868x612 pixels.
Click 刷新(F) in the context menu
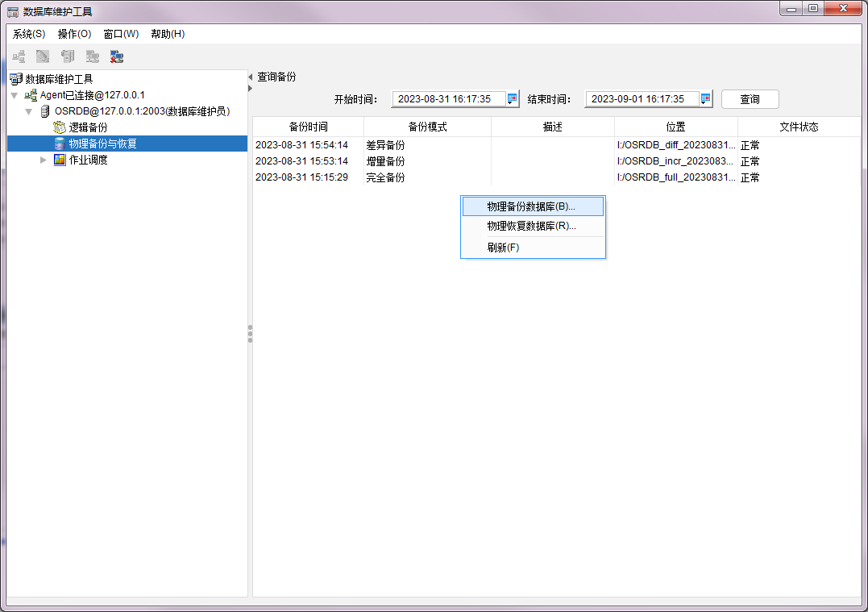pyautogui.click(x=504, y=248)
